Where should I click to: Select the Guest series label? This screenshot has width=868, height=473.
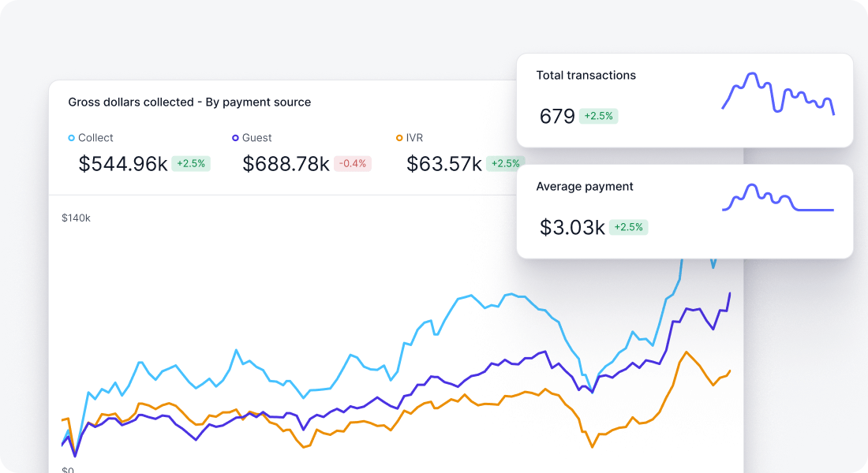(257, 138)
